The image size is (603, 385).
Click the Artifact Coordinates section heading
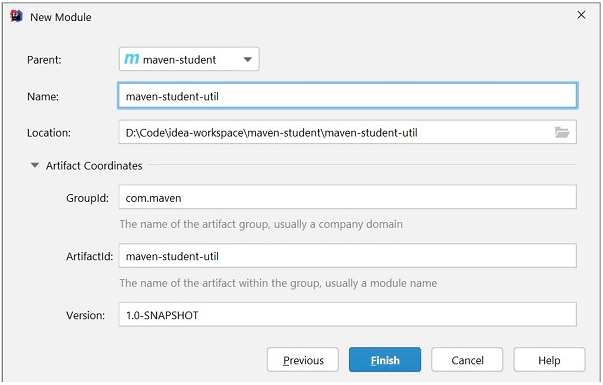(94, 166)
